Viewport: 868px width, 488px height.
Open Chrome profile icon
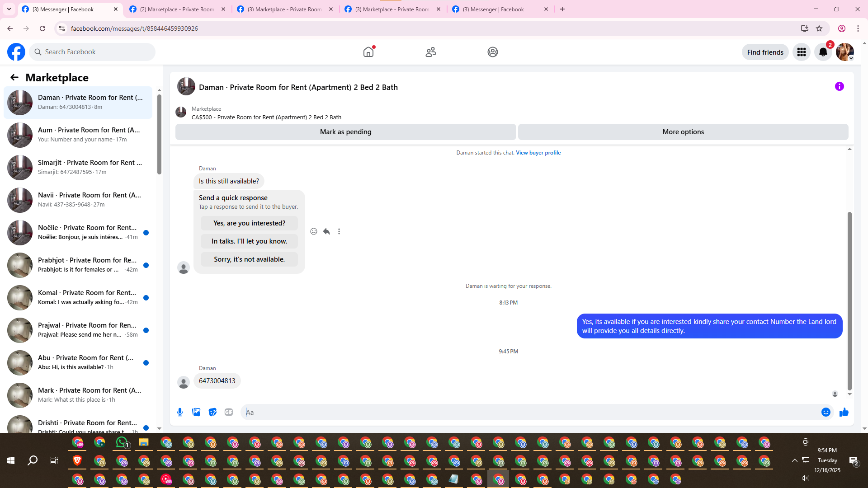click(x=842, y=28)
